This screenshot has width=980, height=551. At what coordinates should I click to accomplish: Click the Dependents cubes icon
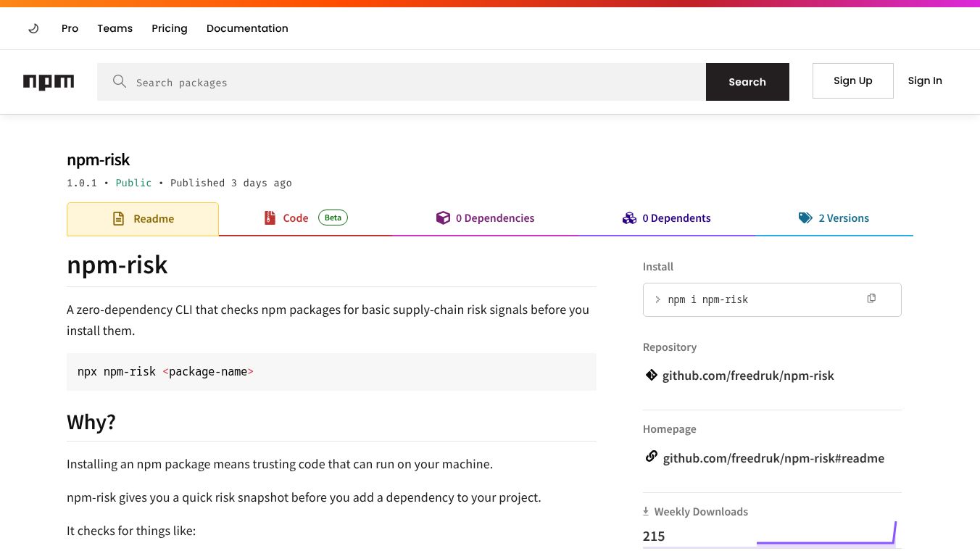629,218
